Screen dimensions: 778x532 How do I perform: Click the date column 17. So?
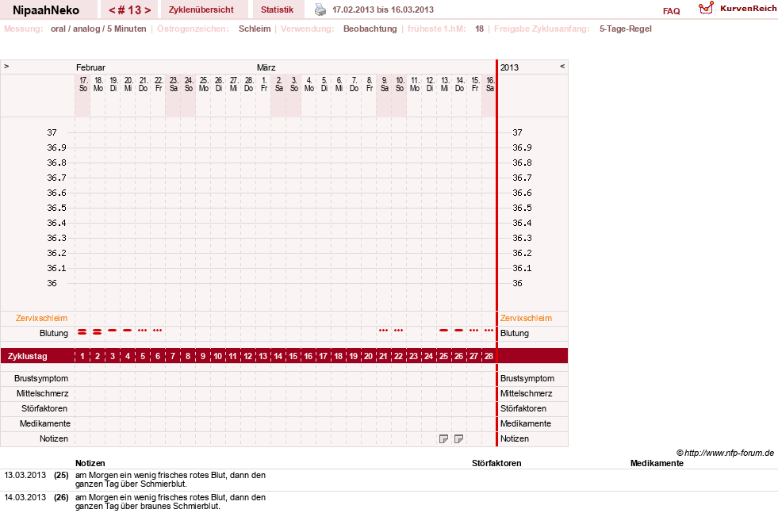tap(82, 84)
